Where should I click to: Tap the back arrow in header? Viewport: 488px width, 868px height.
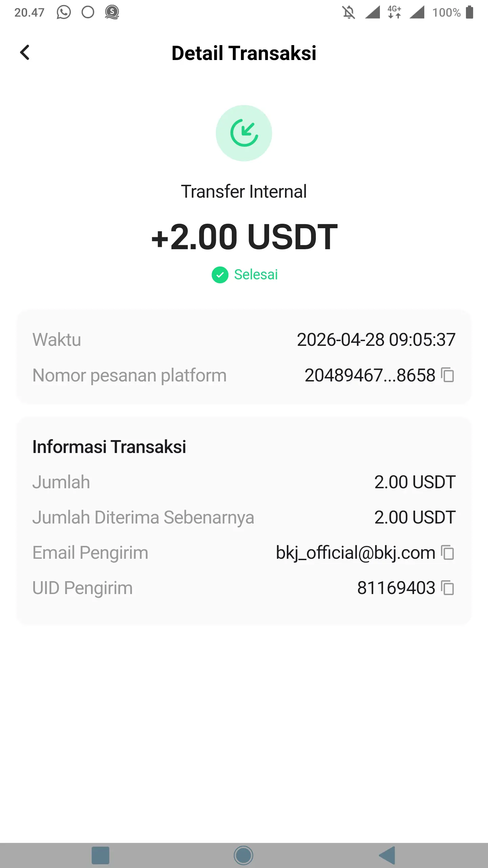click(25, 53)
